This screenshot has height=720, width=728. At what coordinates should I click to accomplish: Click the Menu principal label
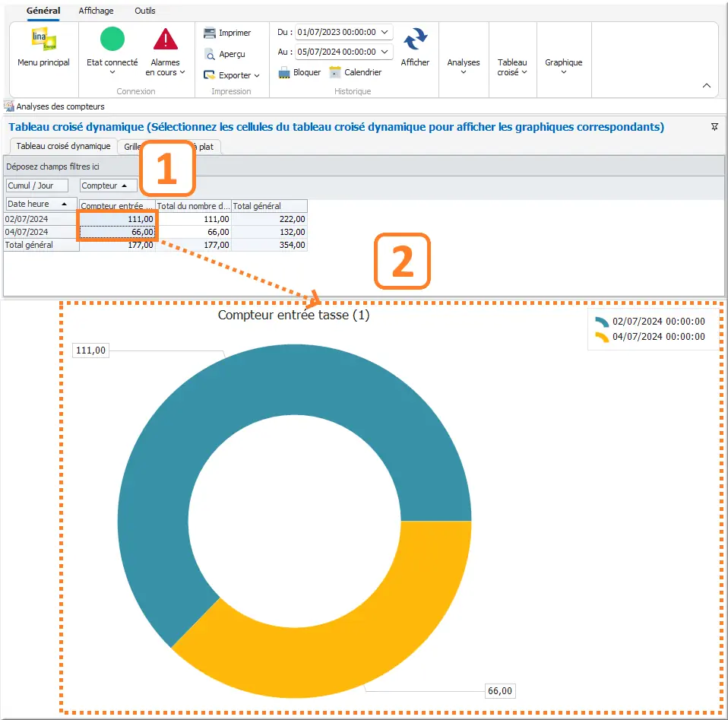pyautogui.click(x=43, y=62)
